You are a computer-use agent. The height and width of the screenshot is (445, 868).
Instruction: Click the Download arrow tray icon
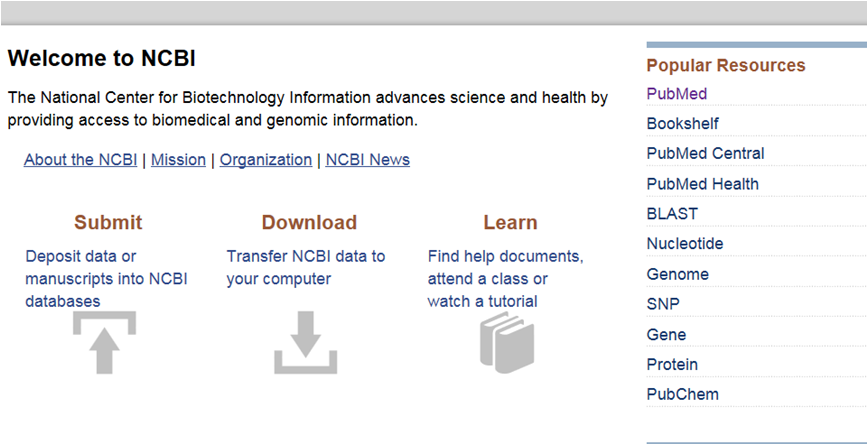[x=306, y=343]
